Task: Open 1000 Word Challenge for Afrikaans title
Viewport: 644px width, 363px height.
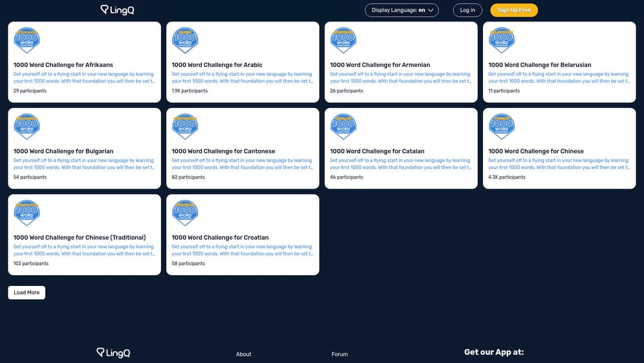Action: (63, 65)
